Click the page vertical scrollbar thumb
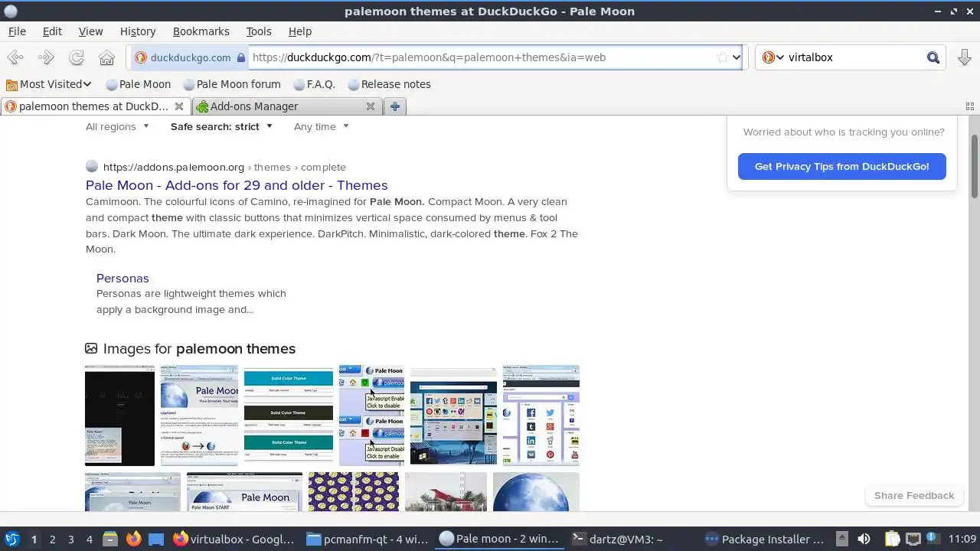This screenshot has height=551, width=980. 974,166
